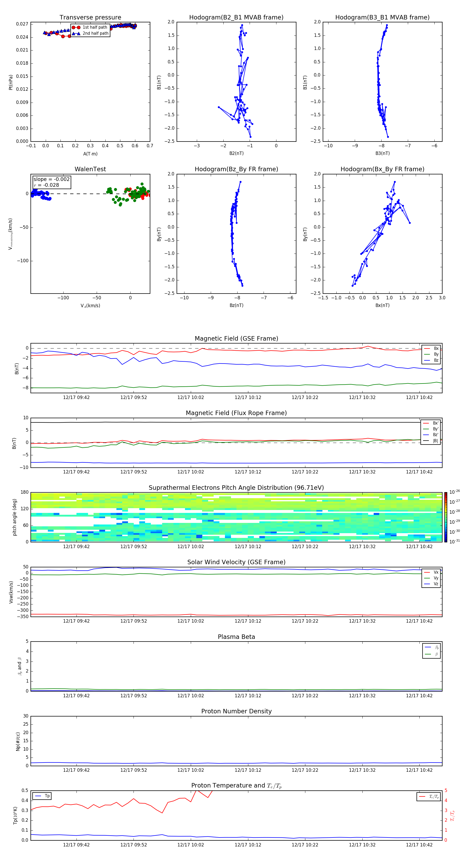This screenshot has height=868, width=473.
Task: Select the '1st half path' legend entry
Action: coord(90,27)
